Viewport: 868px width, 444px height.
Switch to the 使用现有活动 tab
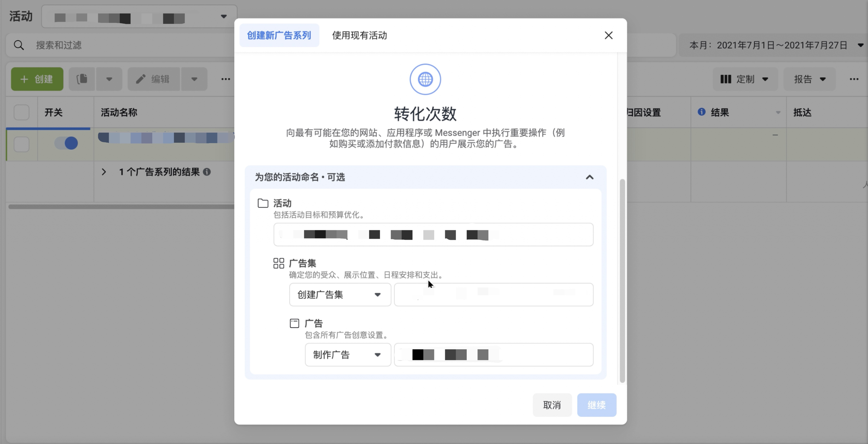[x=359, y=35]
